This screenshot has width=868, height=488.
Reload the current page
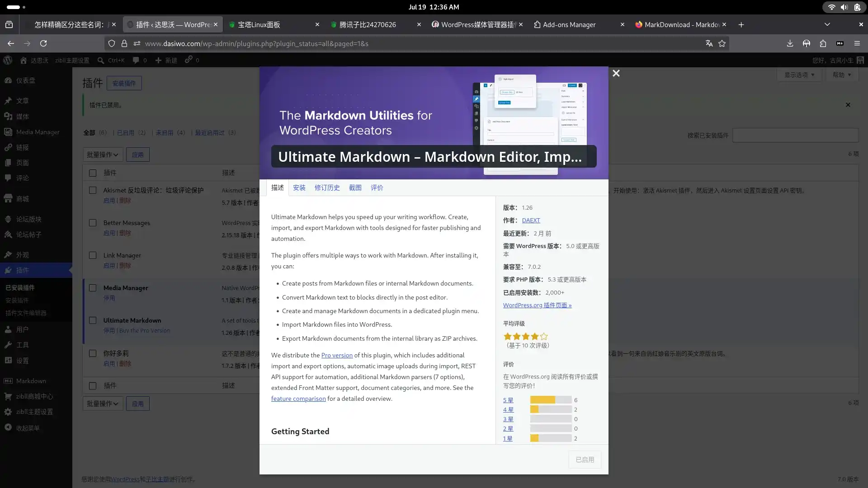pos(43,43)
